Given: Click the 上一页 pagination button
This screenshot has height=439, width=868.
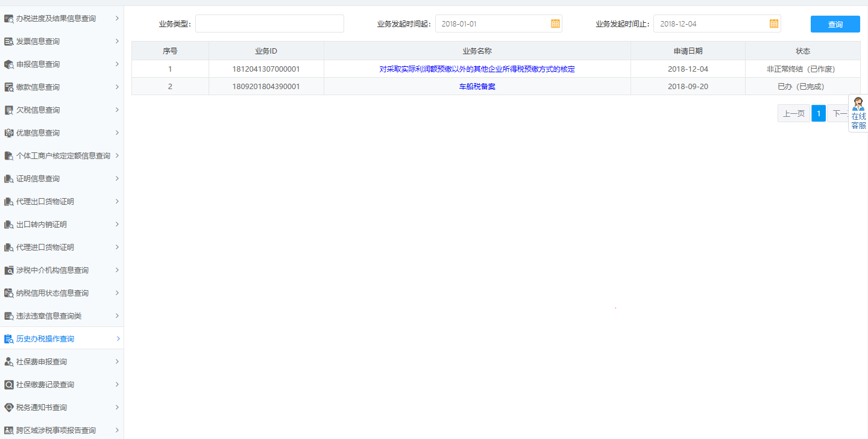Looking at the screenshot, I should (x=793, y=113).
